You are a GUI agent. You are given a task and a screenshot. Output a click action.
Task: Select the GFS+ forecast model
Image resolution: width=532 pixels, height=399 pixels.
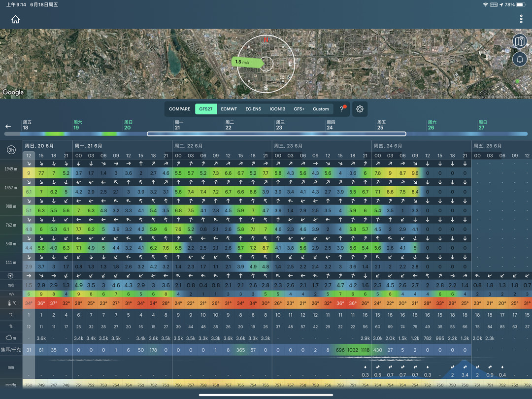(x=299, y=109)
